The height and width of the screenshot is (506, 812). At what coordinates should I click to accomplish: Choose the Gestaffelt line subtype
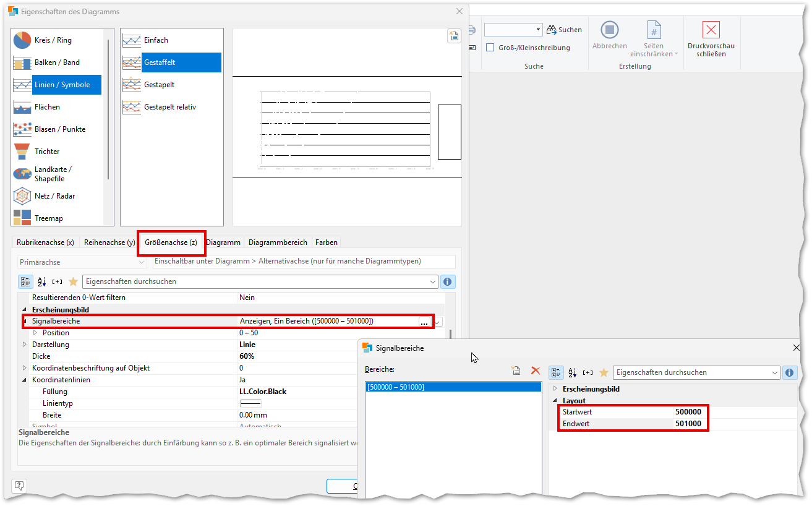[171, 62]
